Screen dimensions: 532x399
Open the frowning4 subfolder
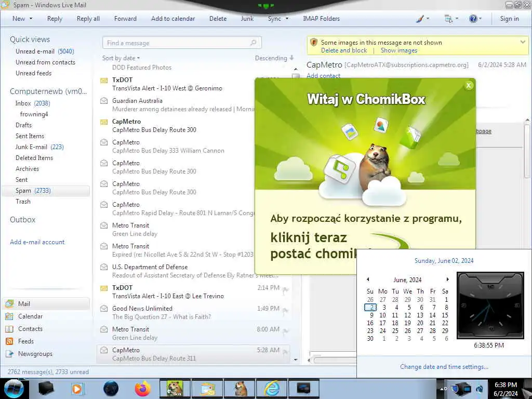pos(34,114)
